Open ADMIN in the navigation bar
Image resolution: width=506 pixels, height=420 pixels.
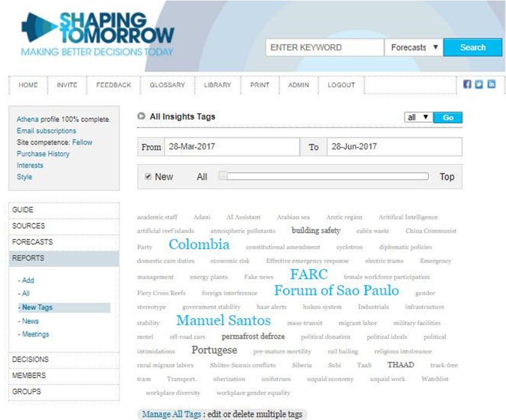coord(299,85)
